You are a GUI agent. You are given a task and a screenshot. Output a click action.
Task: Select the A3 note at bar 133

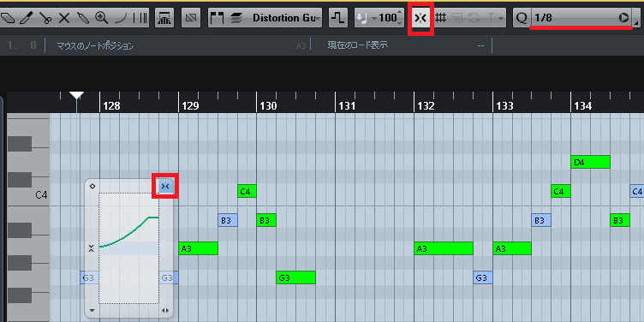[x=512, y=248]
